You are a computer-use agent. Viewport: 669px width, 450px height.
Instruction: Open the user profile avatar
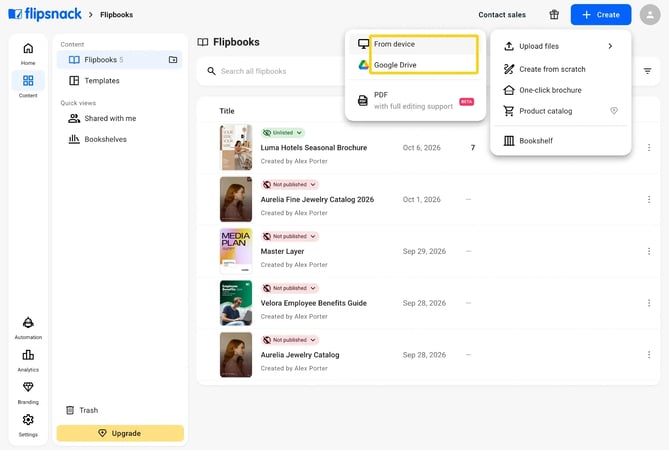click(650, 15)
